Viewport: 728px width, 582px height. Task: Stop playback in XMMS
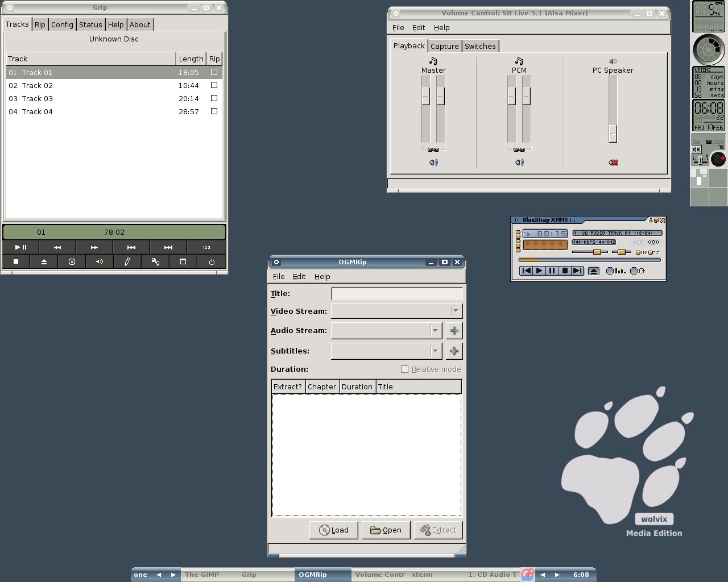point(565,271)
